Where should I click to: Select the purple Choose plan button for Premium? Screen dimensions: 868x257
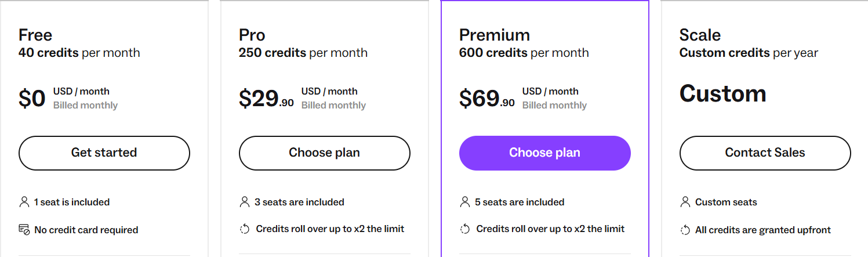click(544, 153)
